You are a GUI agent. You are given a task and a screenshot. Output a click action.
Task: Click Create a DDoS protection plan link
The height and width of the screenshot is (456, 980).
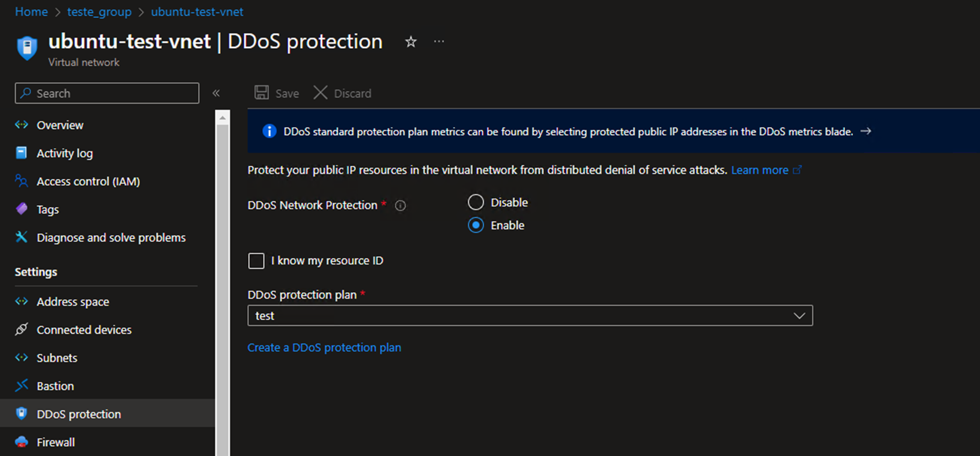pos(324,347)
